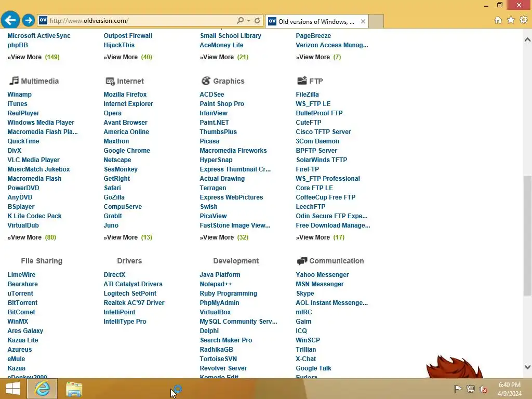
Task: Click the address bar URL field
Action: [x=142, y=20]
